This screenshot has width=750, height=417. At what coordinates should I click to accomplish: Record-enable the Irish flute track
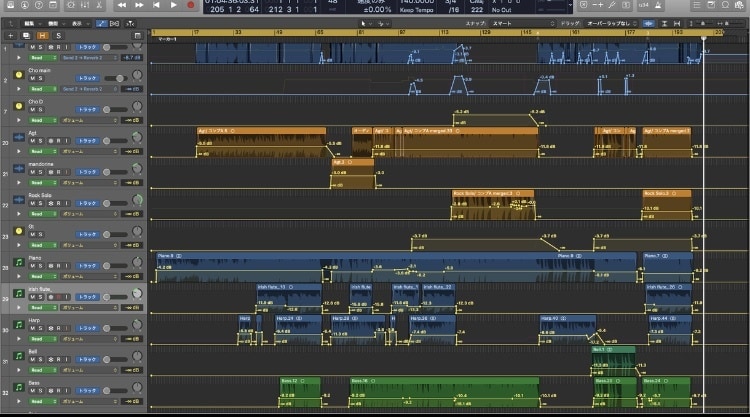(58, 297)
